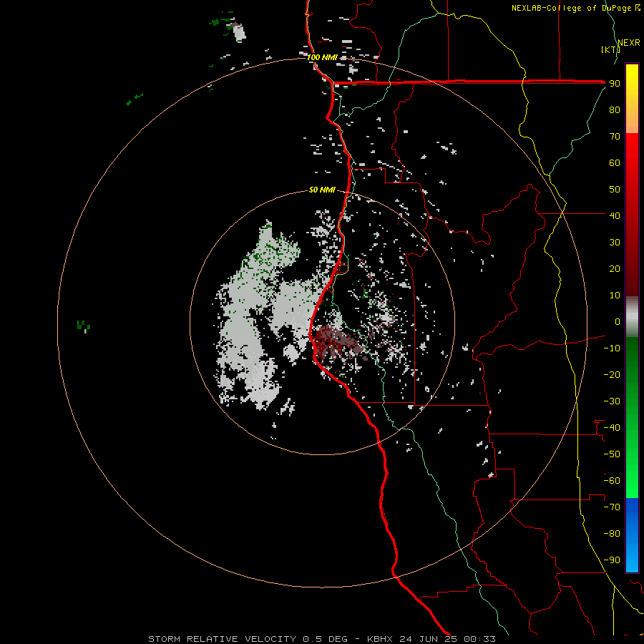Click the -50 value on the color scale

(612, 454)
